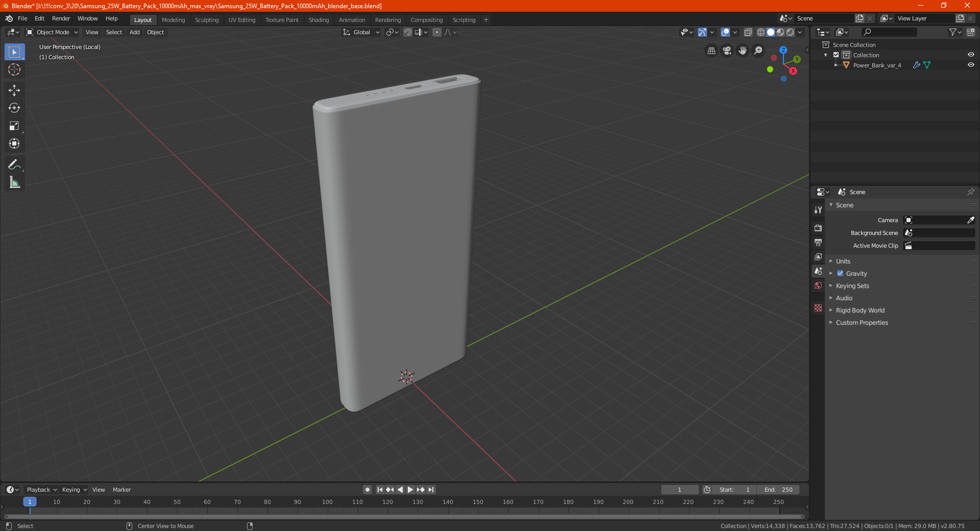The image size is (980, 531).
Task: Jump to last frame
Action: (431, 490)
